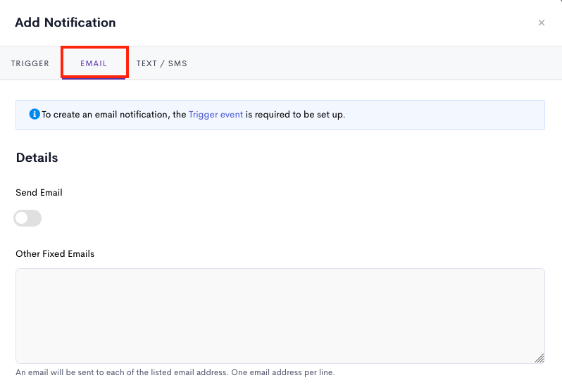
Task: Click the empty tab bar area
Action: point(373,63)
